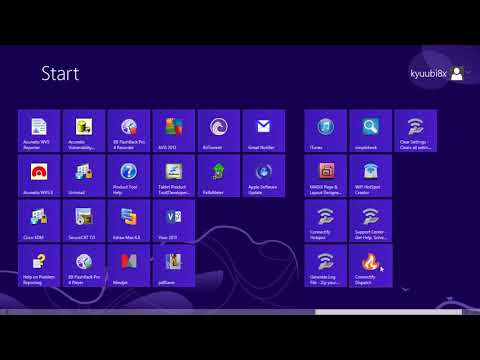Launch the AVG 2012 tile
Viewport: 480px width, 360px height.
174,131
